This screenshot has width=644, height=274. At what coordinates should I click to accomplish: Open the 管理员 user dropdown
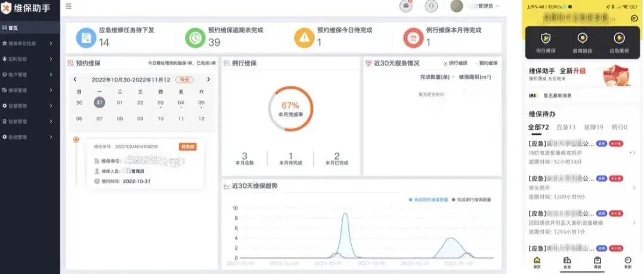pos(477,6)
